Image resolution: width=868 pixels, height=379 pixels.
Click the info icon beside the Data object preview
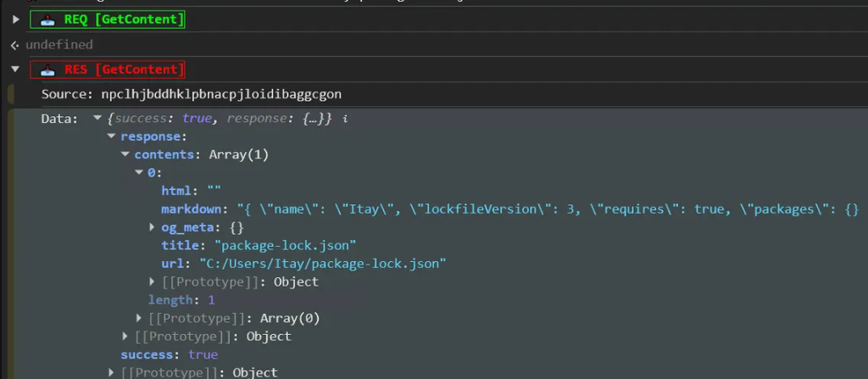(x=345, y=120)
